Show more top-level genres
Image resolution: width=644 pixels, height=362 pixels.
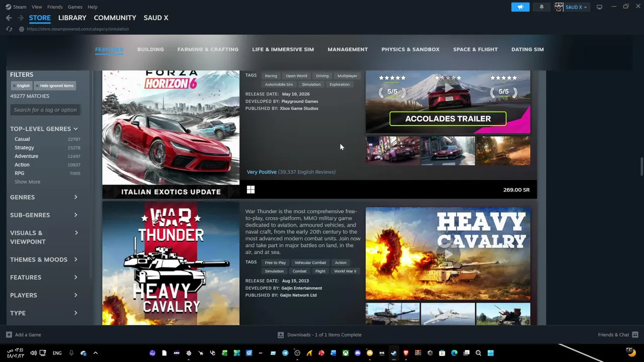(x=27, y=182)
